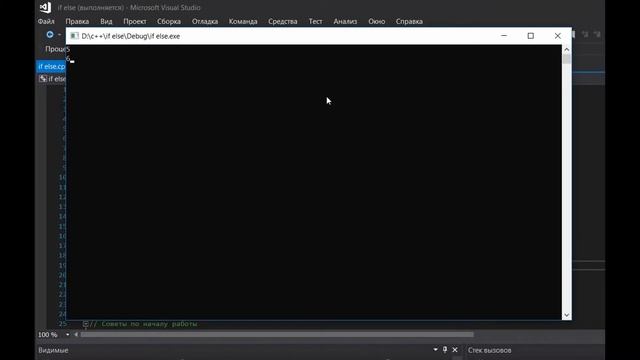Close the if else.exe console window
Image resolution: width=640 pixels, height=360 pixels.
[558, 36]
